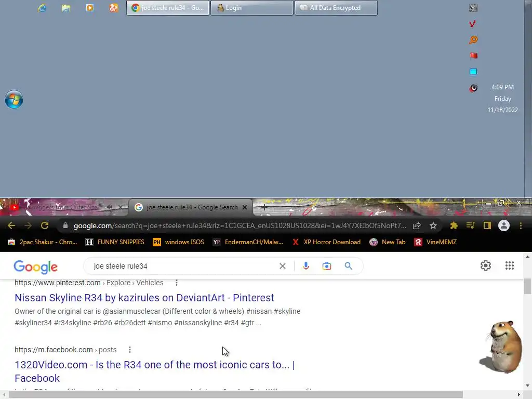Search by voice microphone icon
Viewport: 532px width, 399px height.
pyautogui.click(x=305, y=266)
